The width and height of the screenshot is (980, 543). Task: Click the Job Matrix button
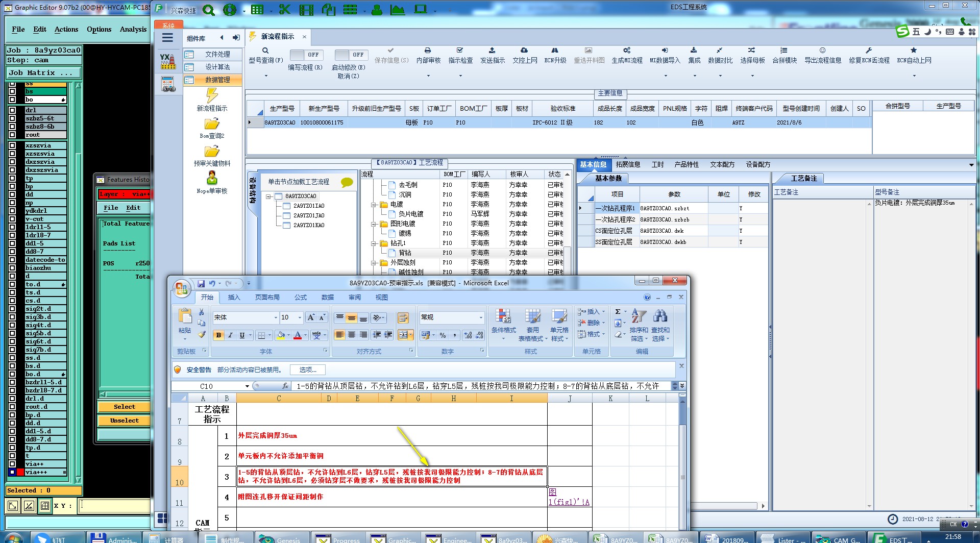coord(44,73)
